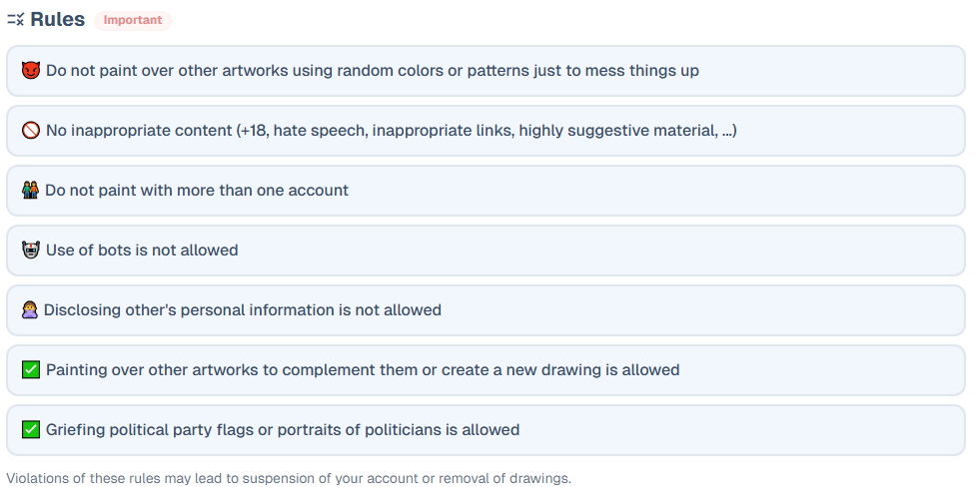This screenshot has width=980, height=497.
Task: Click the "Do not paint with more than one account" text
Action: click(197, 191)
